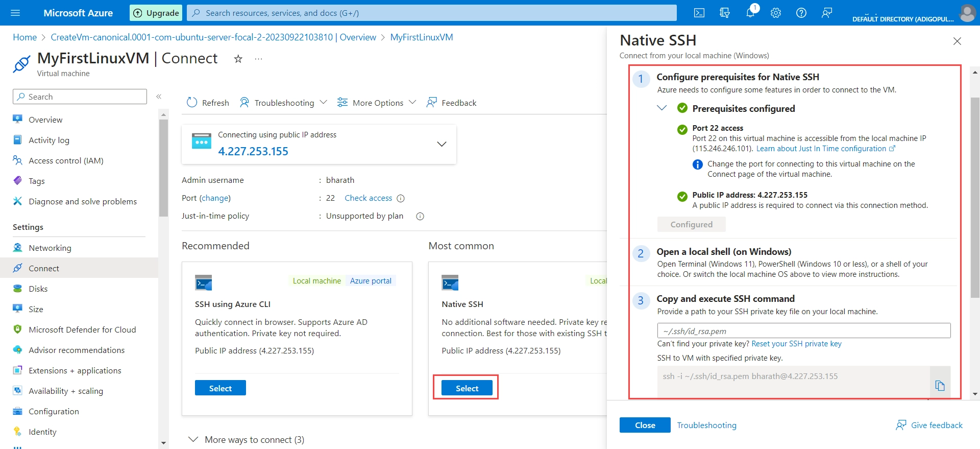980x449 pixels.
Task: Click the (change) port link
Action: coord(215,198)
